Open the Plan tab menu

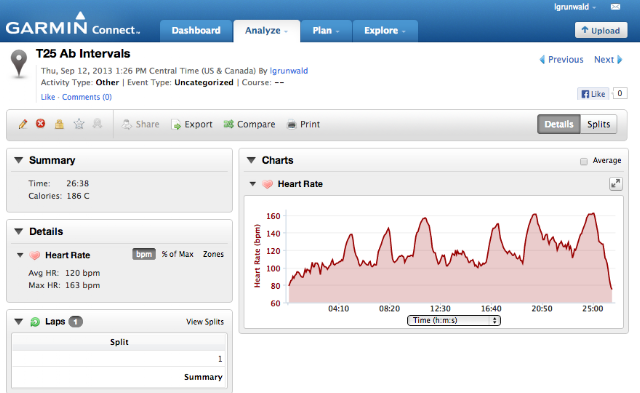[x=326, y=31]
